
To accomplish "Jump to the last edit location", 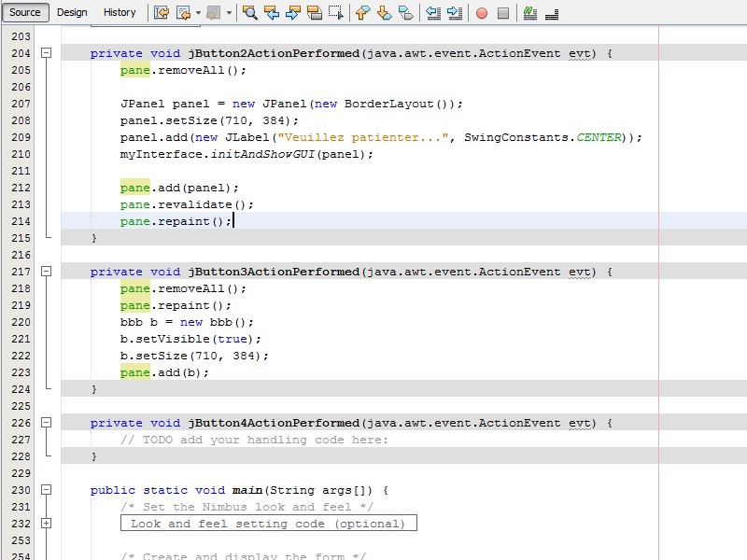I will (x=161, y=12).
